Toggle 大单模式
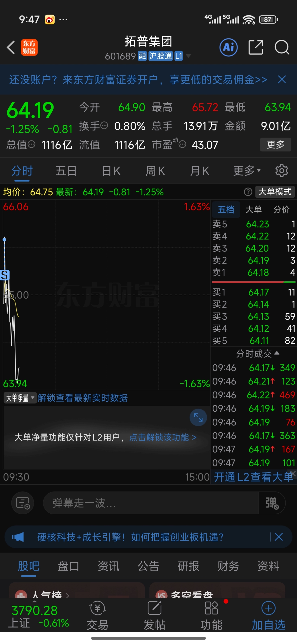The image size is (297, 644). point(275,192)
